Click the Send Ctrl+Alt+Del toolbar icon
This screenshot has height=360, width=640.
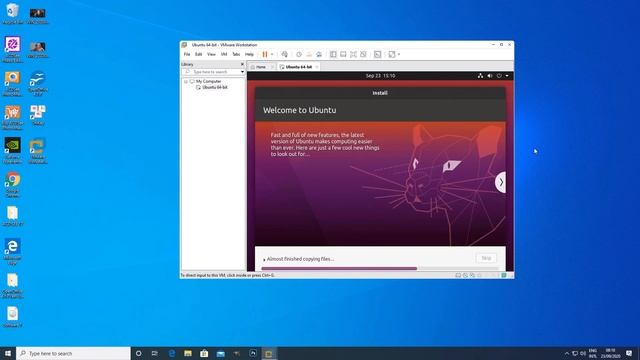coord(284,54)
